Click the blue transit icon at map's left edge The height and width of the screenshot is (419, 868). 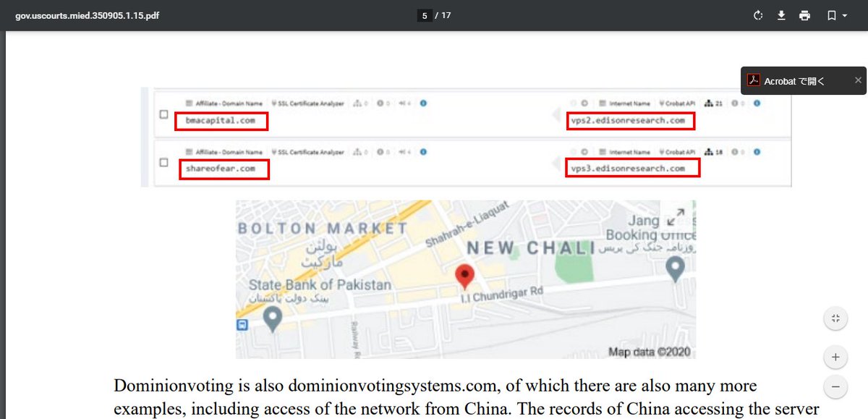coord(242,326)
